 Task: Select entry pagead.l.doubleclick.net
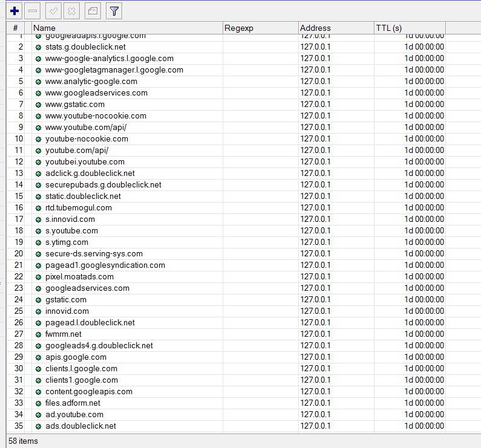[x=90, y=323]
